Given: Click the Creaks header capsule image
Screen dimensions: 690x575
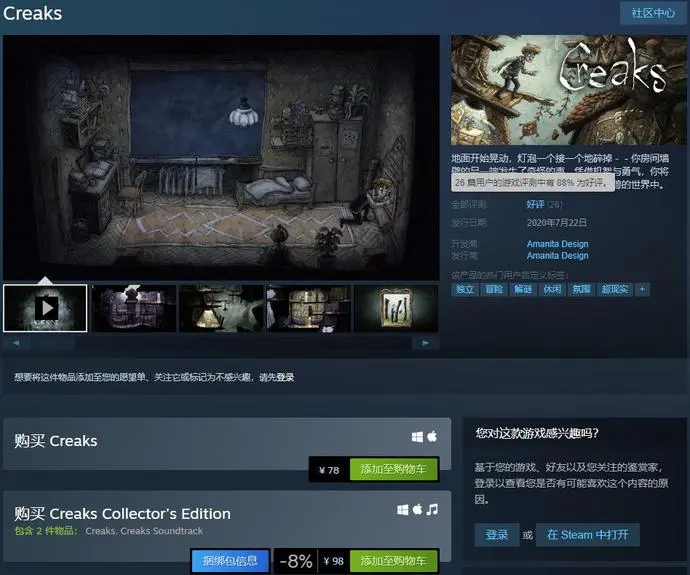Looking at the screenshot, I should 569,90.
